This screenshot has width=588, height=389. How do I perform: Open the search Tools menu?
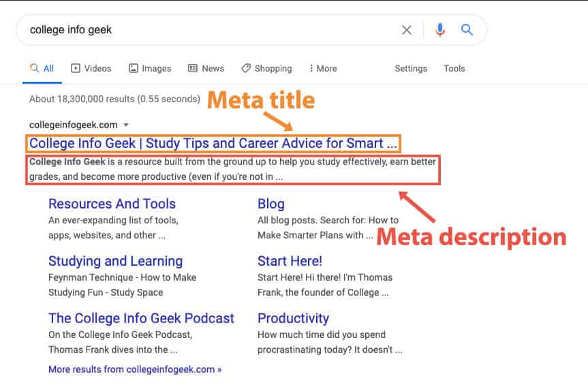tap(454, 69)
